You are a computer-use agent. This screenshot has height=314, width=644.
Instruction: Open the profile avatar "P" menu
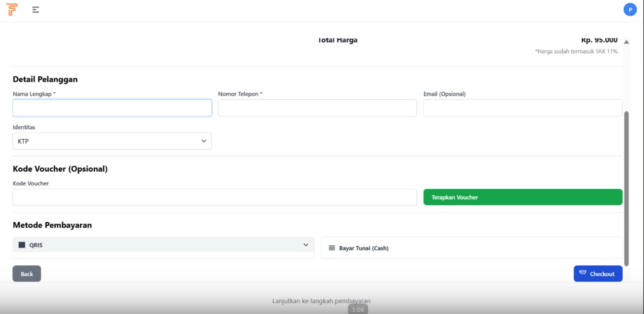pos(630,10)
